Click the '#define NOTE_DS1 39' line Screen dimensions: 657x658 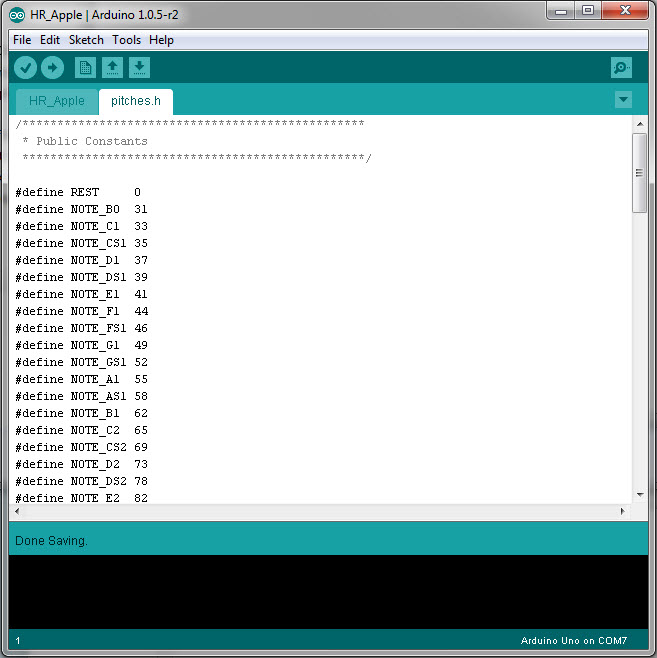81,277
